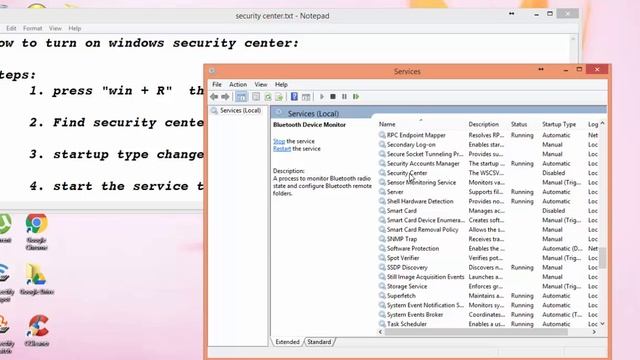The width and height of the screenshot is (640, 360).
Task: Open CCleaner desktop shortcut
Action: (x=37, y=331)
